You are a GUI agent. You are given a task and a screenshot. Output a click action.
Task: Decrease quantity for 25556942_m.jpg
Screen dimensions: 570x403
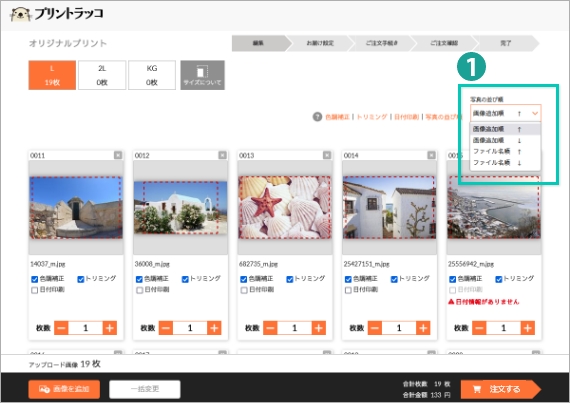479,328
